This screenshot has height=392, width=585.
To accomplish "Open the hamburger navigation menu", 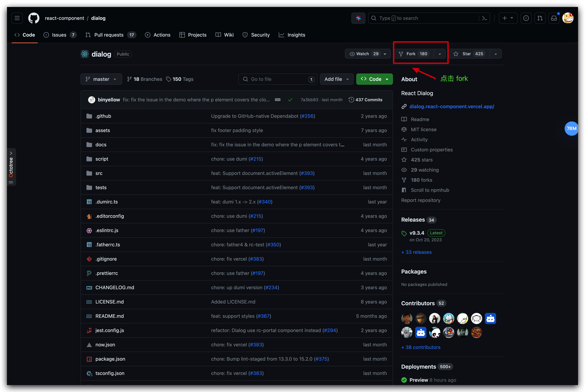I will [x=17, y=18].
